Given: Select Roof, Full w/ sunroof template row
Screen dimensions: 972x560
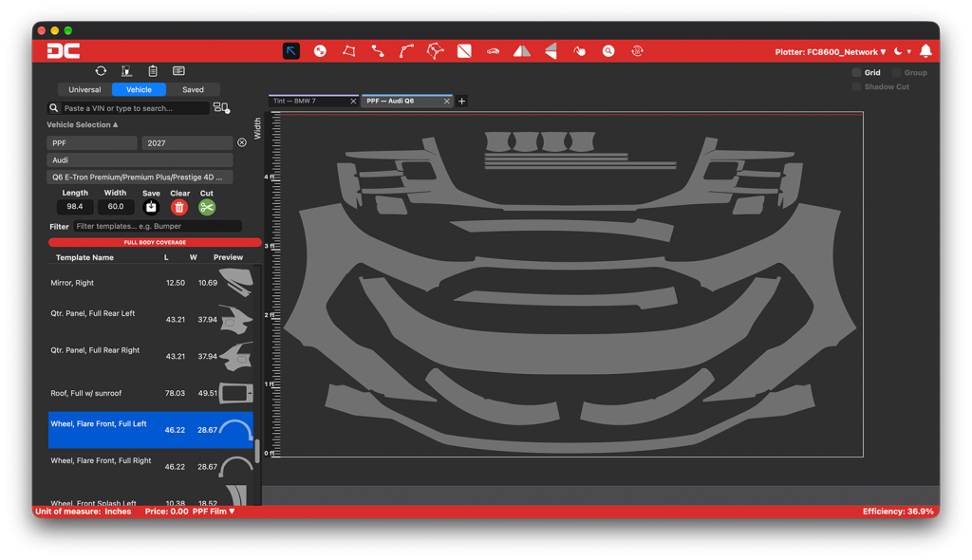Looking at the screenshot, I should 151,393.
